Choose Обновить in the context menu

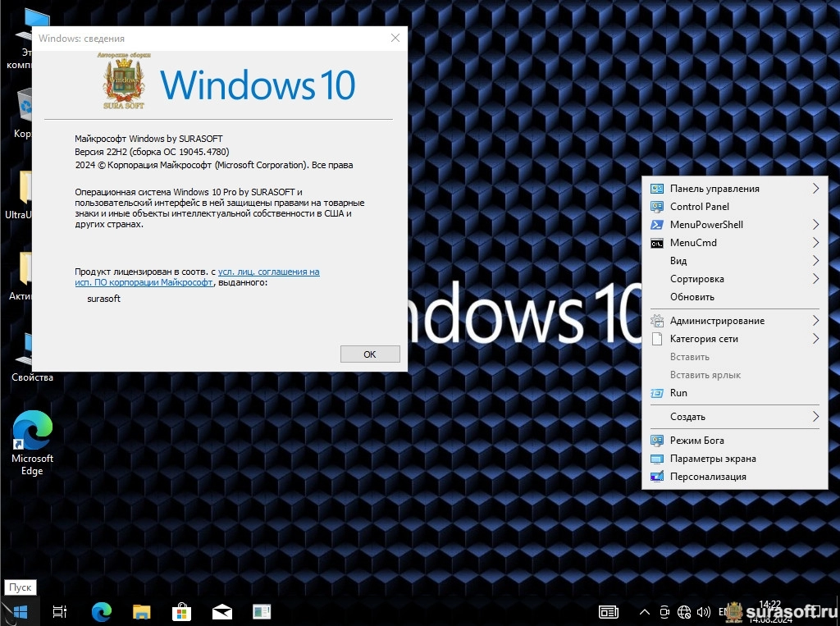pos(692,297)
